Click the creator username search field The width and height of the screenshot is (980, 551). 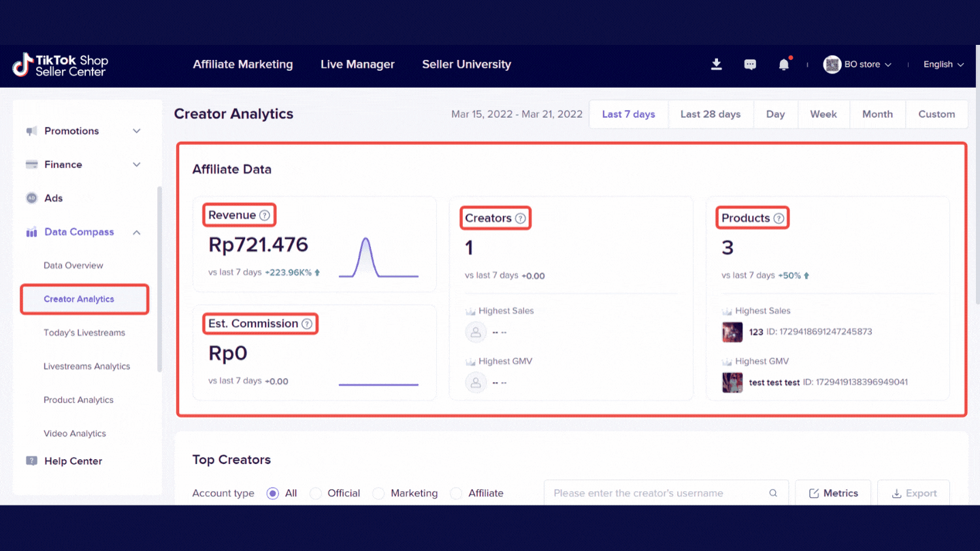(657, 493)
